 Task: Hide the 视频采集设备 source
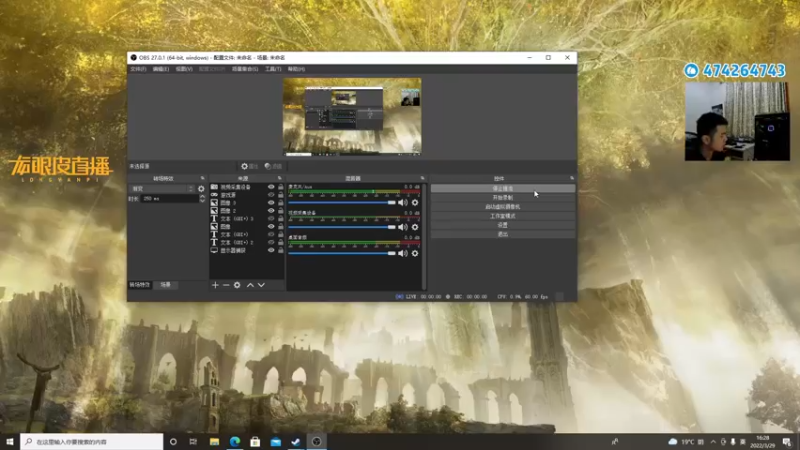(271, 187)
